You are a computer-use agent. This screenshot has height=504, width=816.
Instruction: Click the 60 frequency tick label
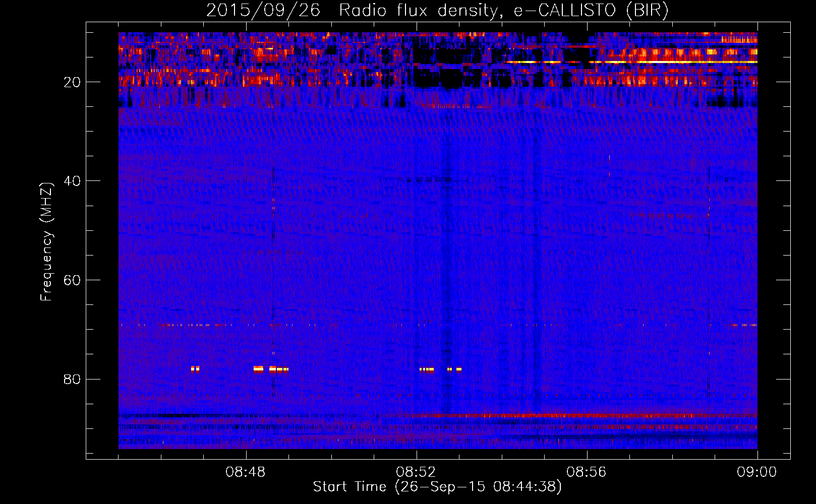72,280
